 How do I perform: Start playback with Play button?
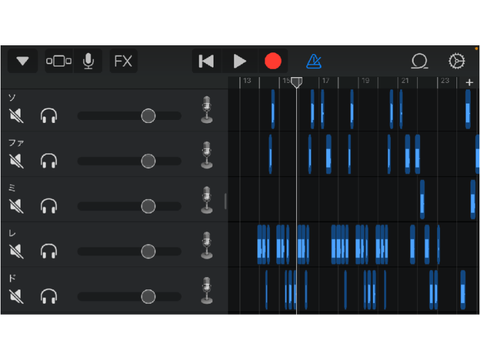(240, 61)
